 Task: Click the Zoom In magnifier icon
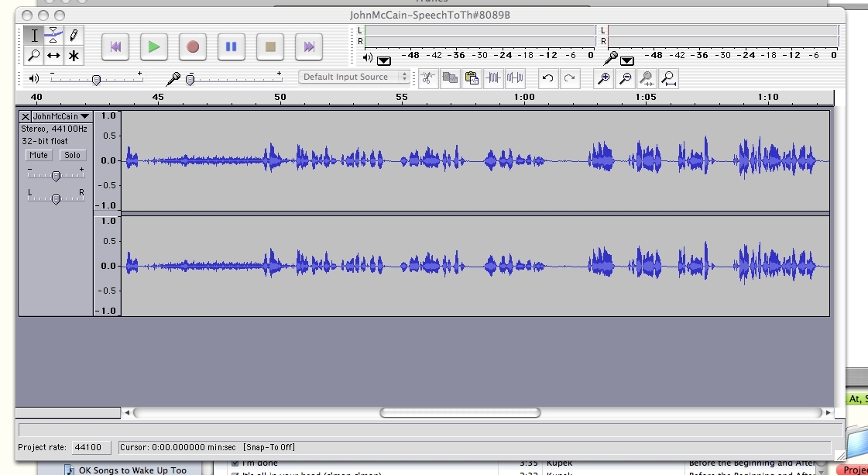coord(603,77)
